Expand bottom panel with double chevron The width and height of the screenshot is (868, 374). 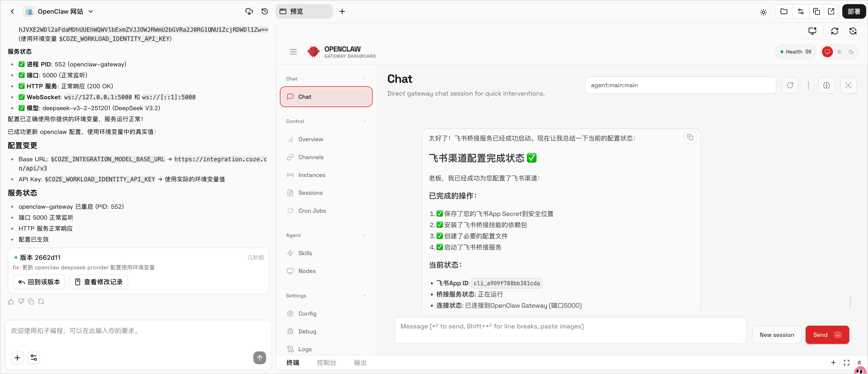pos(859,363)
